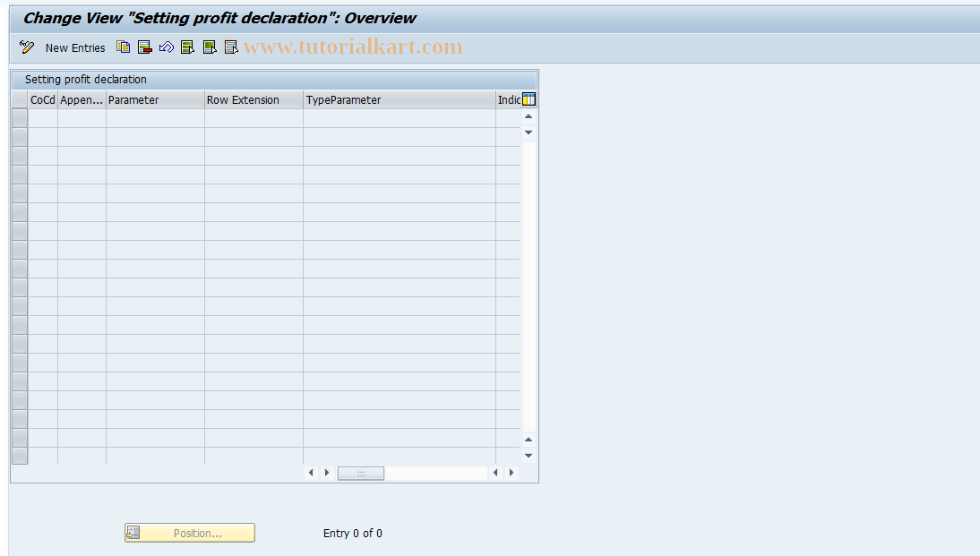Click the Indic column header
Screen dimensions: 980x556
click(509, 100)
